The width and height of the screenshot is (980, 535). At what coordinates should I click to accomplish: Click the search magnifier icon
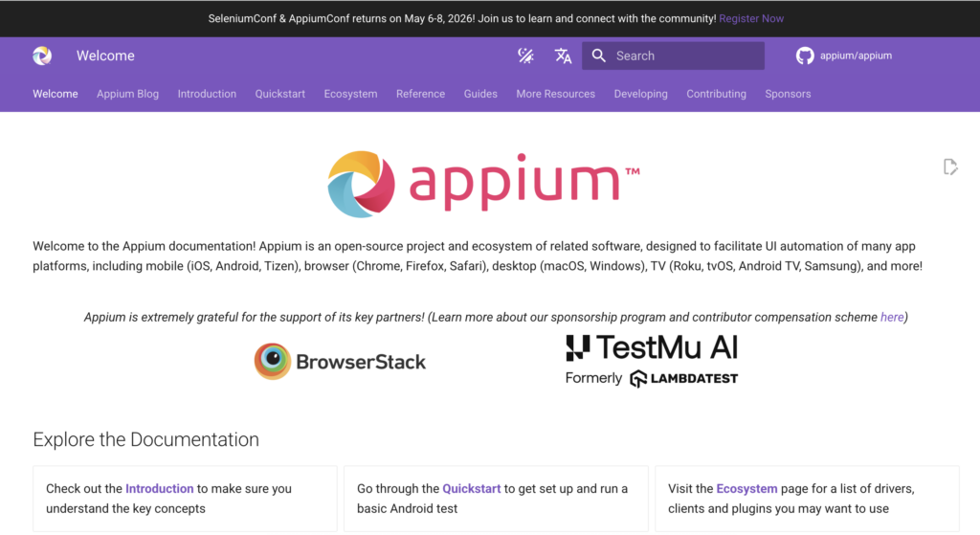599,56
